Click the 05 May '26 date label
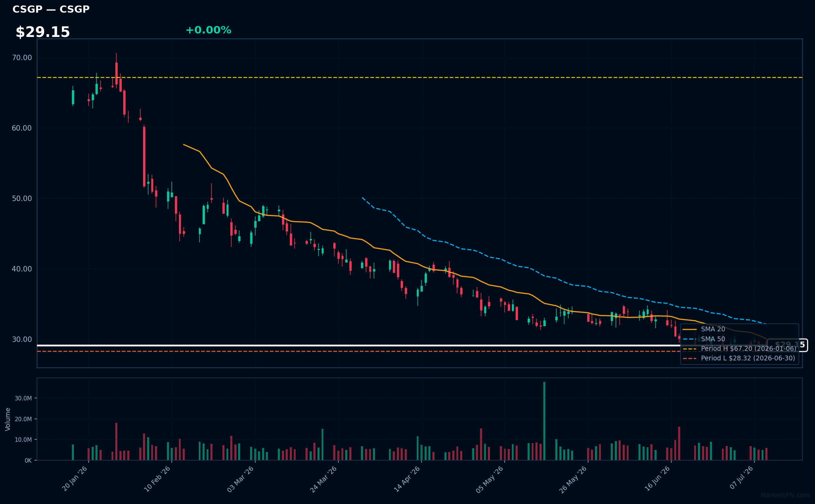The width and height of the screenshot is (815, 504). point(490,479)
